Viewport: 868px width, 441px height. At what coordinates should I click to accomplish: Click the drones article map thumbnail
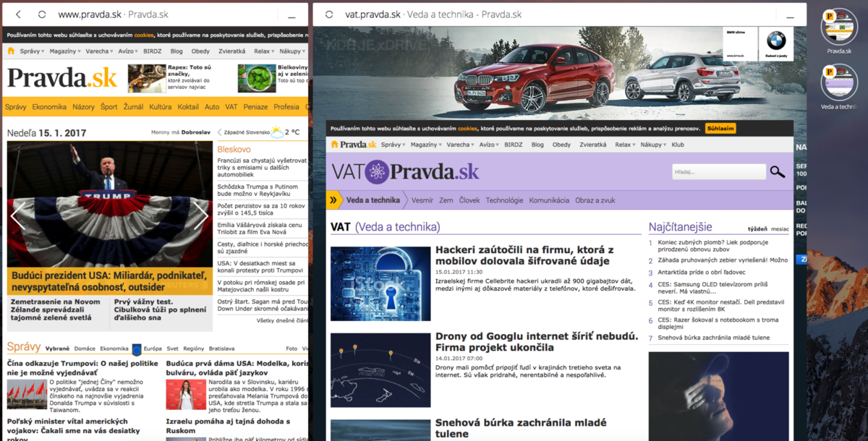point(380,369)
